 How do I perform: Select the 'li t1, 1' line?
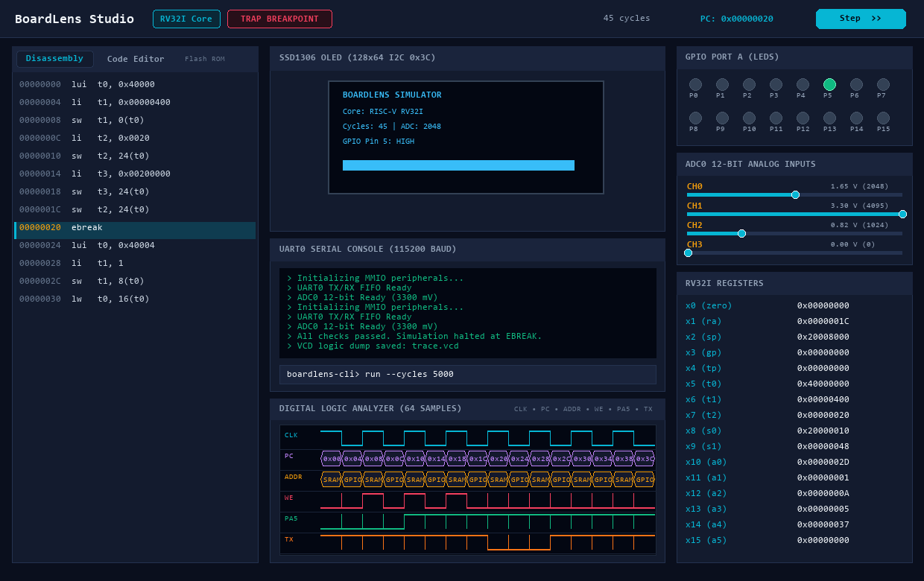coord(135,263)
